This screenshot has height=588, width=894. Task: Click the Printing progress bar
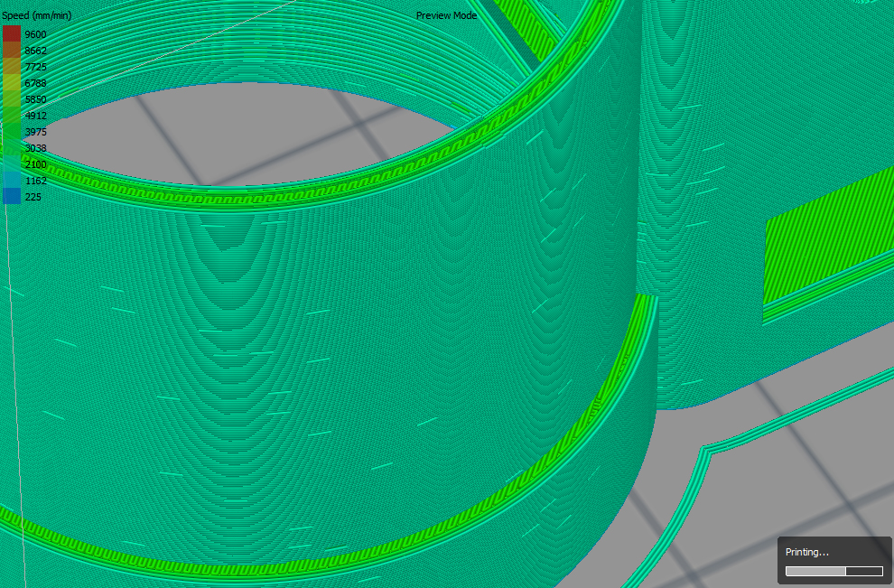[x=833, y=571]
